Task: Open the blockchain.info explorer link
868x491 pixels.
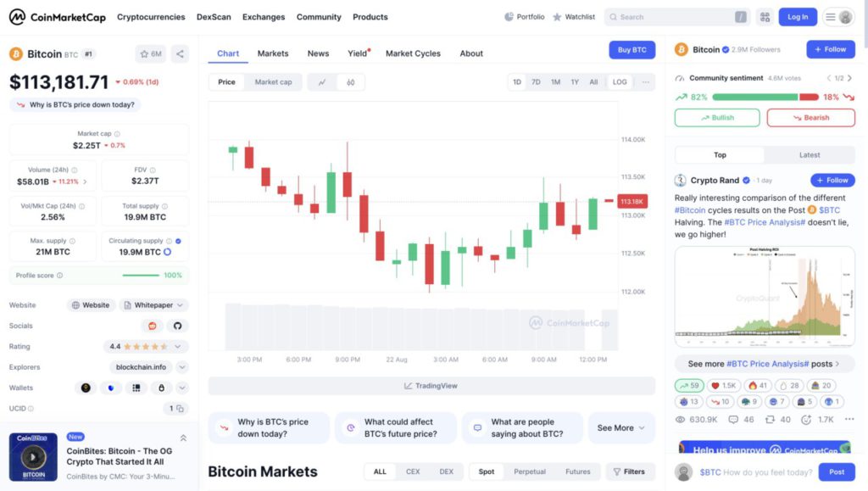Action: tap(142, 367)
